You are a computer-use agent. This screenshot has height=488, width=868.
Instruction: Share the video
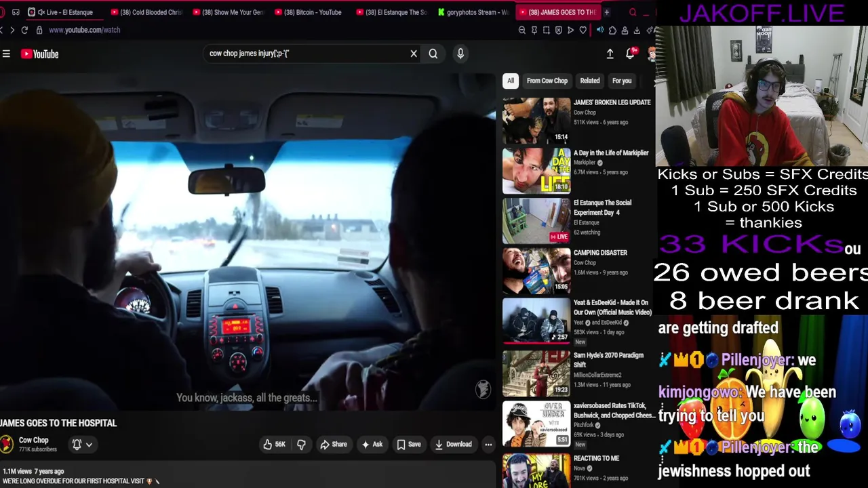(333, 445)
